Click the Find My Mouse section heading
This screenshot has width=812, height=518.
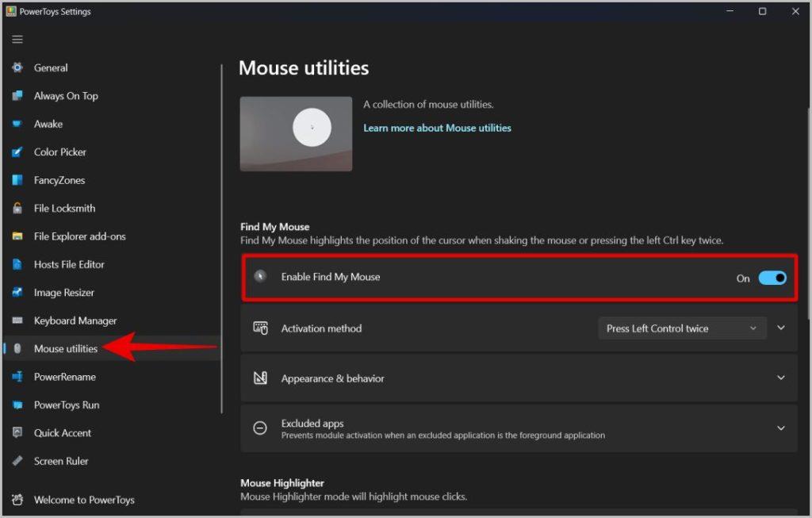tap(274, 226)
